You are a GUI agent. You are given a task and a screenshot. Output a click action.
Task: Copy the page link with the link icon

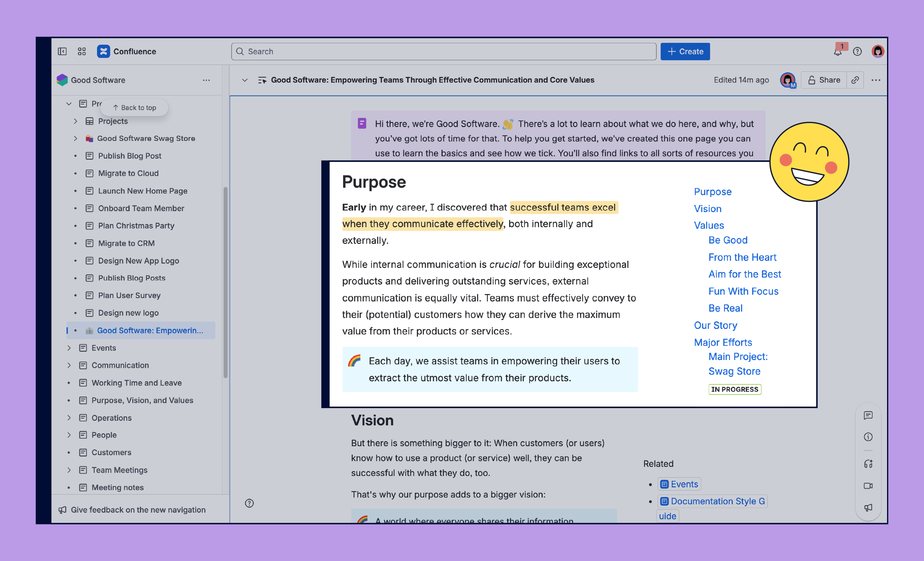coord(855,80)
